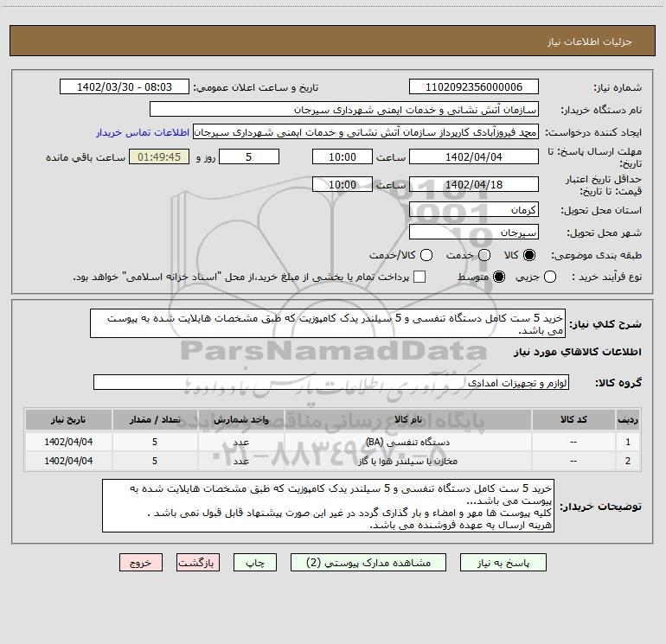
Task: Click the توضیحات خریدار text area
Action: click(328, 506)
